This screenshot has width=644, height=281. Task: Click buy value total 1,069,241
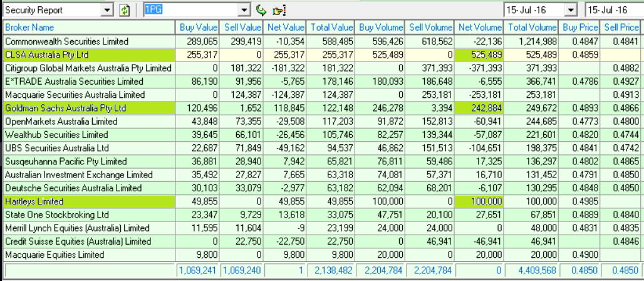(197, 270)
